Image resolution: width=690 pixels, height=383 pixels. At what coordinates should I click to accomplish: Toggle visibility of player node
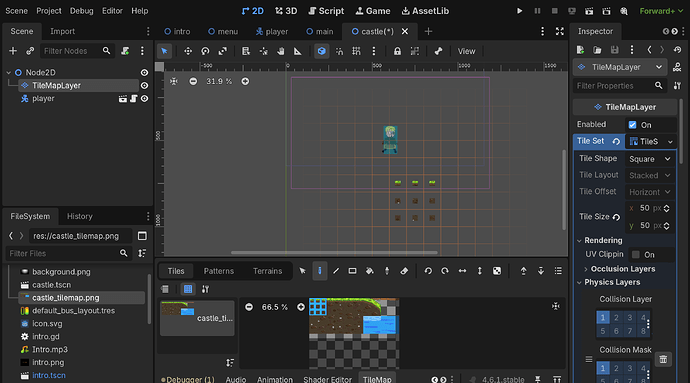[144, 99]
